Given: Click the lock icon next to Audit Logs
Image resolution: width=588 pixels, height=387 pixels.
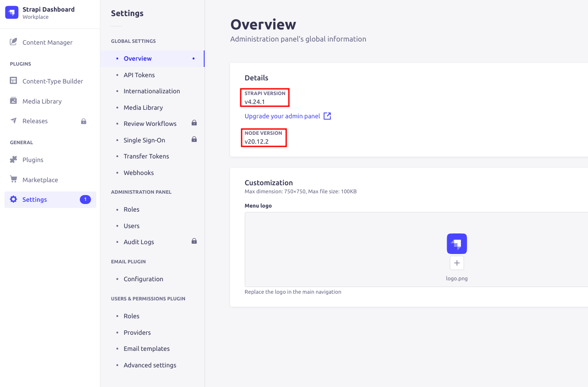Looking at the screenshot, I should point(194,241).
